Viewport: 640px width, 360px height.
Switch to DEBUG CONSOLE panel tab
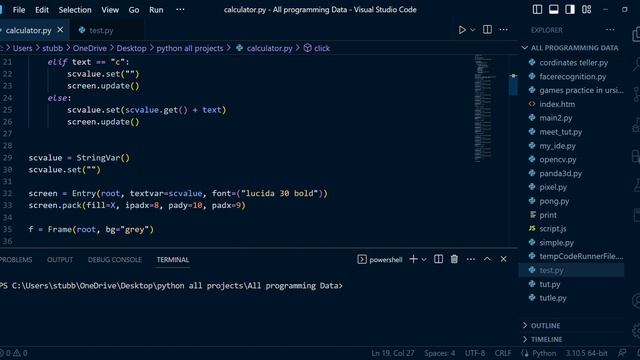point(115,260)
